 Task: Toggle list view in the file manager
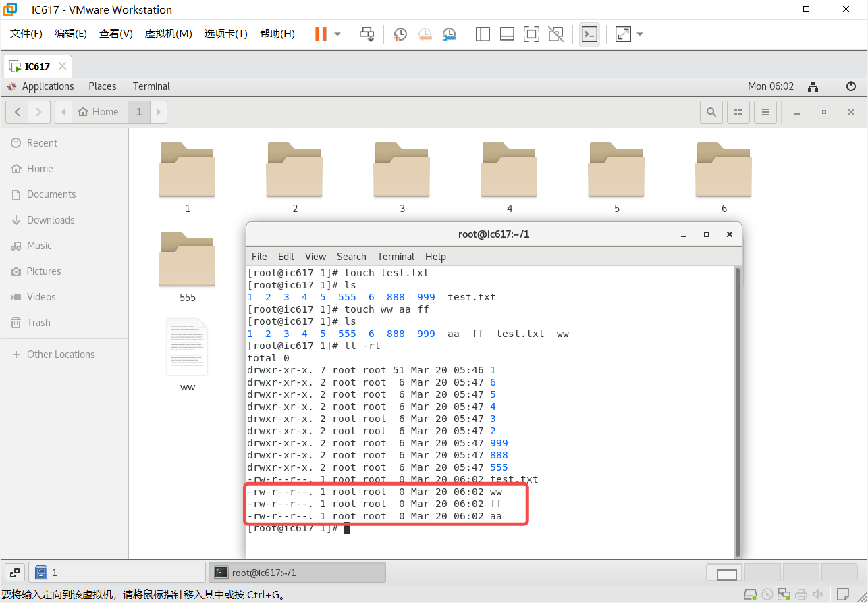click(x=739, y=112)
